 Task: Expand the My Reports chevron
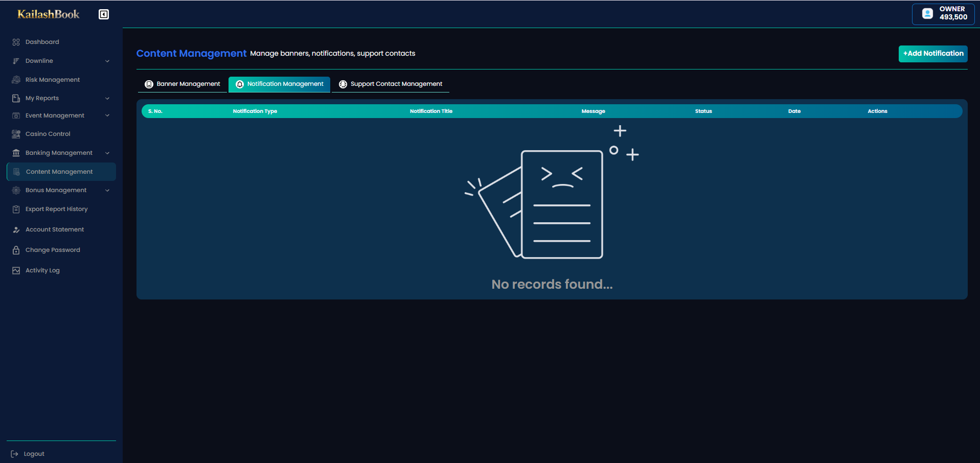107,99
